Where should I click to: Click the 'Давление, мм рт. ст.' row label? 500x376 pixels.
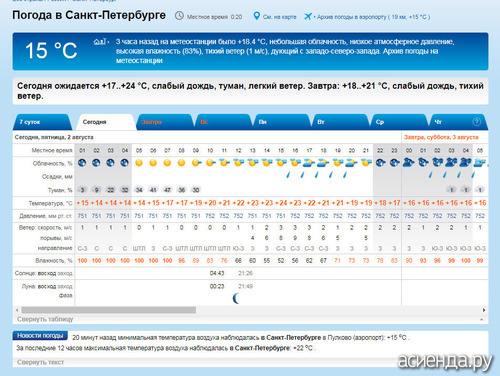tap(46, 216)
